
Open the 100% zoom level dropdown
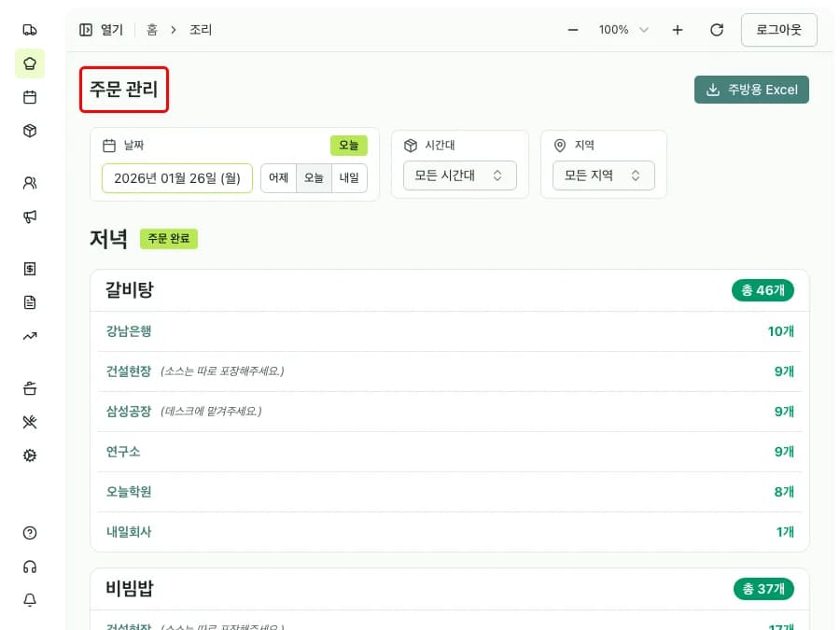point(623,30)
